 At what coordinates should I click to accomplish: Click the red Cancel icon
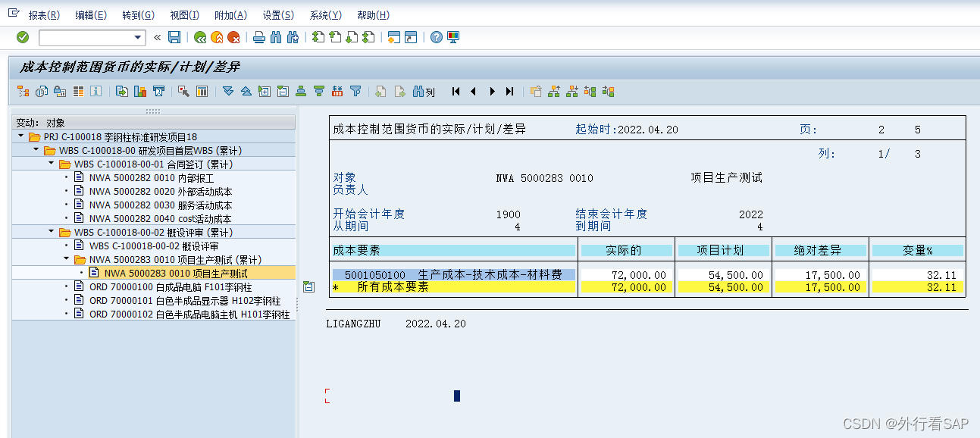[x=233, y=37]
